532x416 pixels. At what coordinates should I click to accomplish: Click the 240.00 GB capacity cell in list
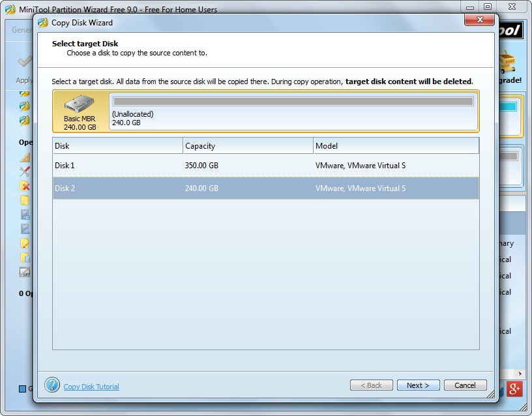201,188
